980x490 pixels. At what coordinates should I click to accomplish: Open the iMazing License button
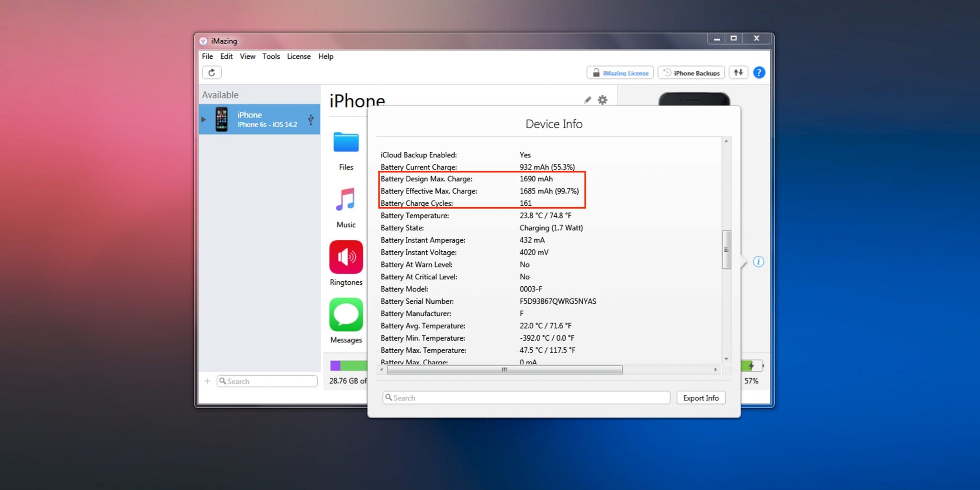(x=620, y=73)
